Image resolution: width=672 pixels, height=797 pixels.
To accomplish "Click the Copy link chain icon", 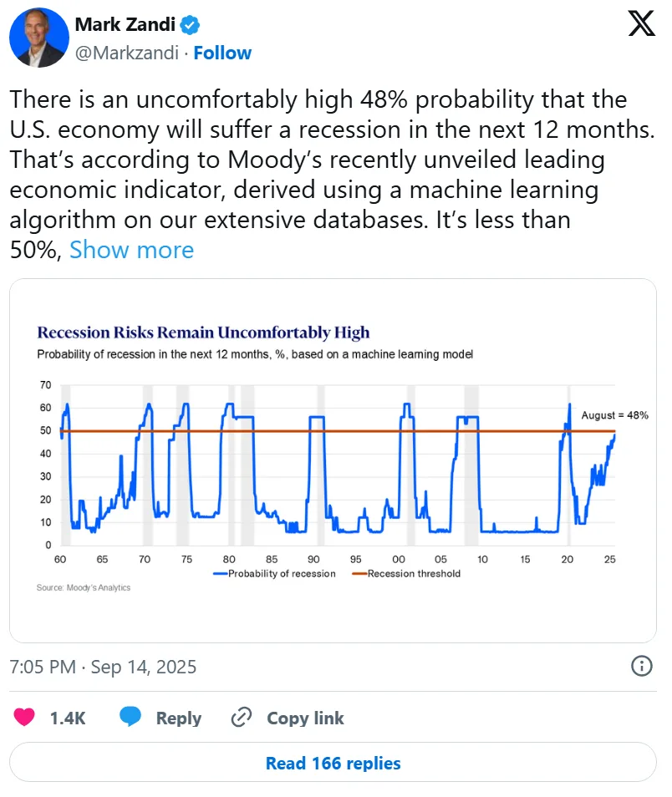I will click(241, 718).
